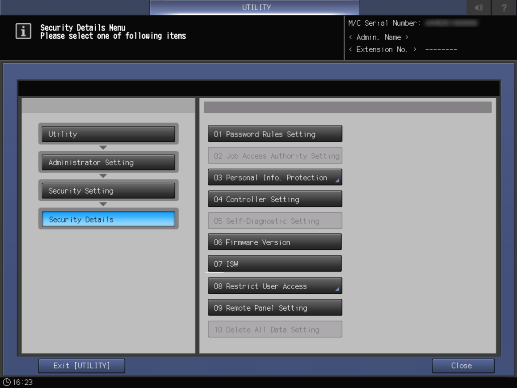This screenshot has width=517, height=388.
Task: Click the M/C Serial Number label
Action: [x=384, y=23]
